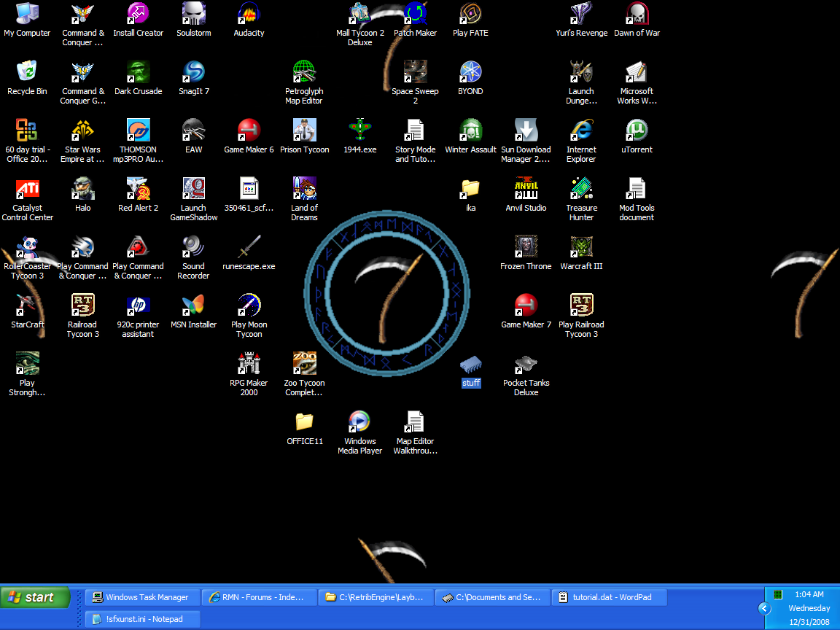Click the system clock showing 1:04 AM
The height and width of the screenshot is (630, 840).
(x=809, y=594)
